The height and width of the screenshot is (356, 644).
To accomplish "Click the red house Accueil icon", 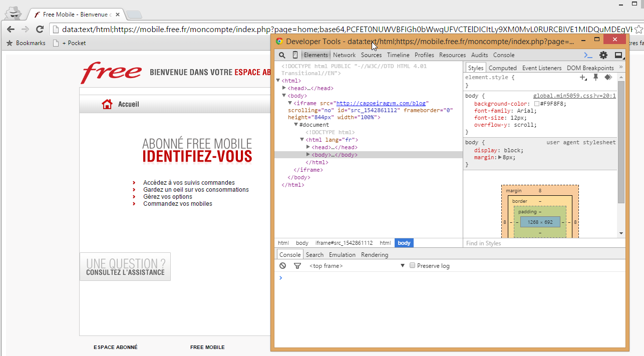I will click(x=107, y=104).
